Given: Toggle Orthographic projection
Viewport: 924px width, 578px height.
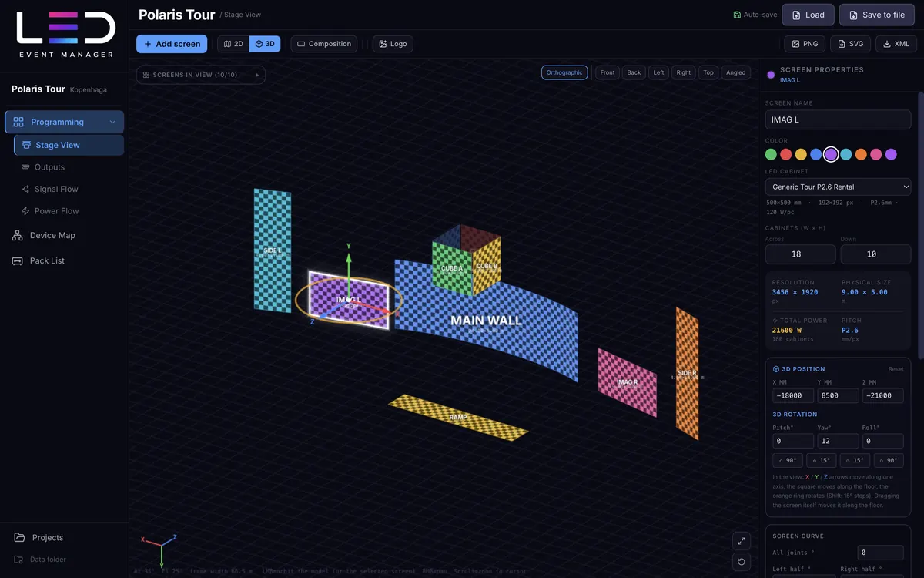Looking at the screenshot, I should (564, 72).
